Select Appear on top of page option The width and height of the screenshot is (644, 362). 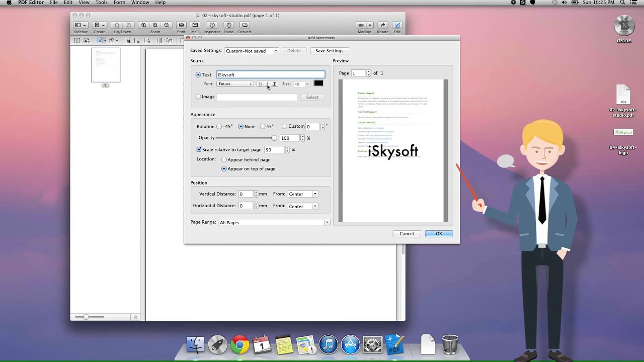tap(224, 169)
